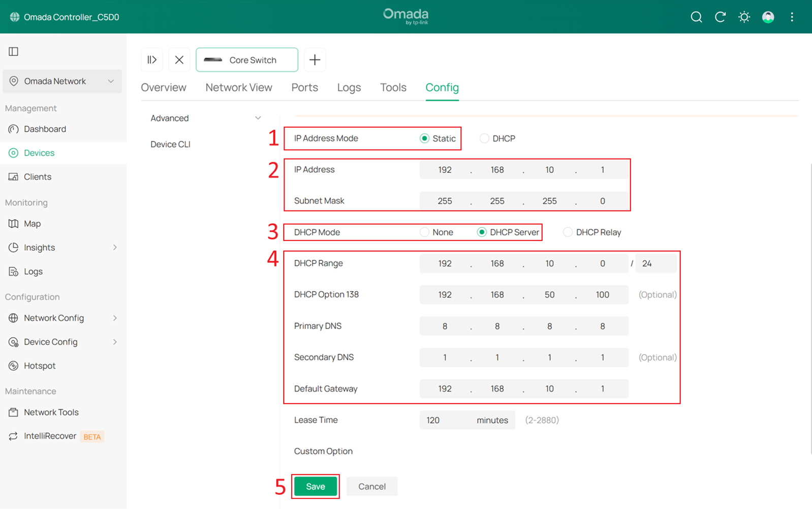
Task: Open the Tools tab
Action: tap(393, 87)
